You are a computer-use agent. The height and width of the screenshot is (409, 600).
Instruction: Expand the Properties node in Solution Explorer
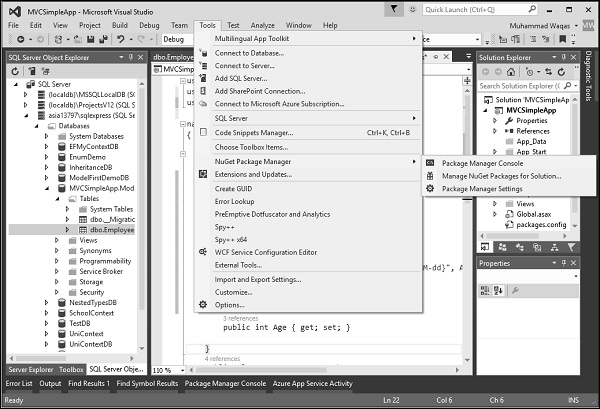point(494,121)
